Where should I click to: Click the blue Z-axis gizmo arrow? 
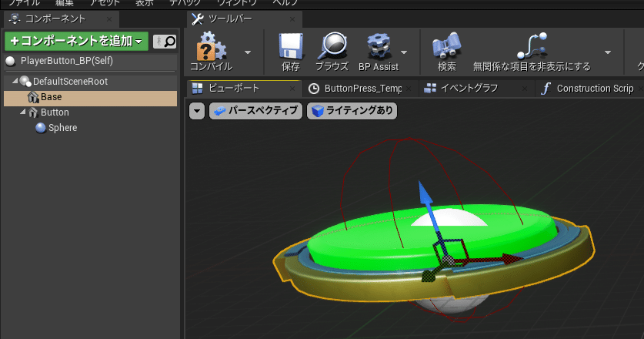coord(425,195)
